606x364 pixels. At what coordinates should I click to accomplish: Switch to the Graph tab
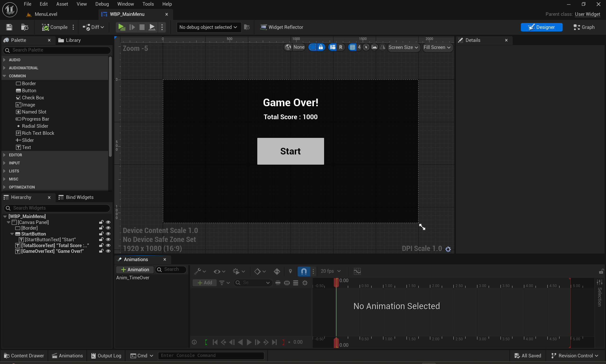pos(584,27)
